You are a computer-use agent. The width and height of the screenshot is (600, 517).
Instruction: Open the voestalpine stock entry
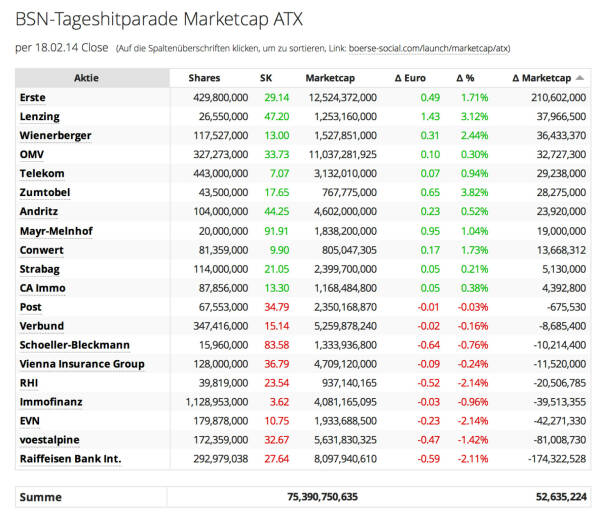pyautogui.click(x=49, y=440)
